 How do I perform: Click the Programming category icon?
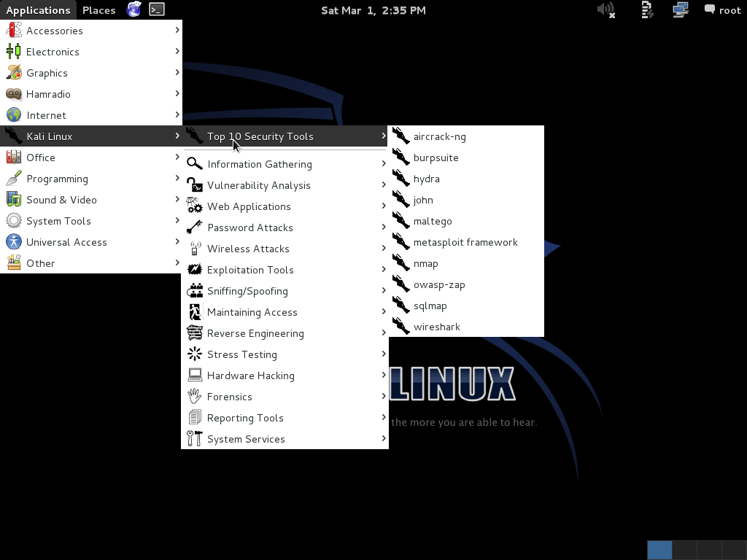pyautogui.click(x=14, y=179)
